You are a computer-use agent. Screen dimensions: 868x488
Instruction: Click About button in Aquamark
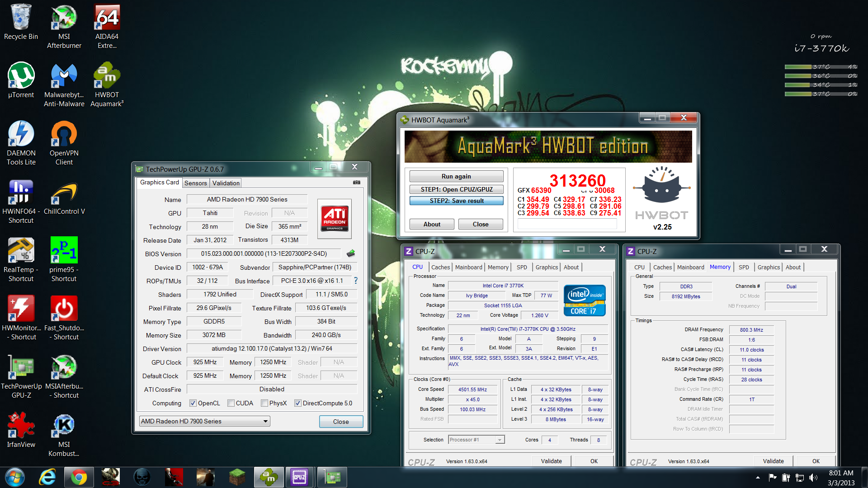click(x=432, y=224)
